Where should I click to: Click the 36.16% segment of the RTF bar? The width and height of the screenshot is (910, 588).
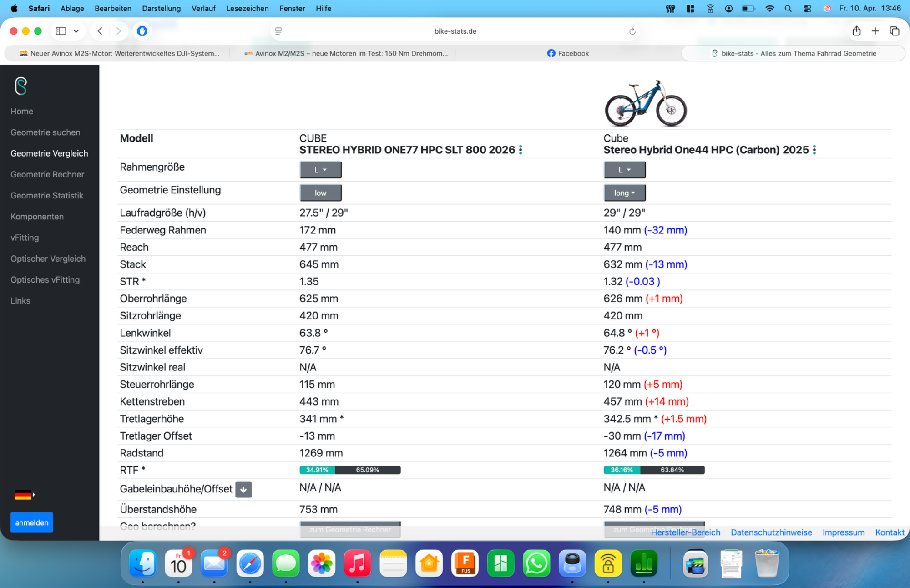(622, 470)
